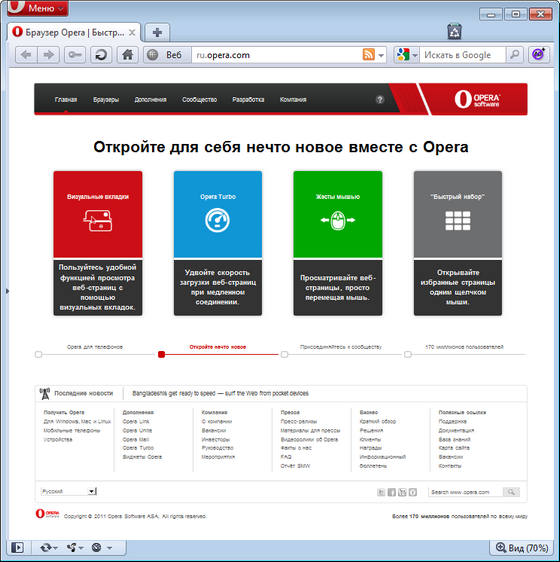Select the 'Opera для телефонов' slide marker

coord(38,354)
